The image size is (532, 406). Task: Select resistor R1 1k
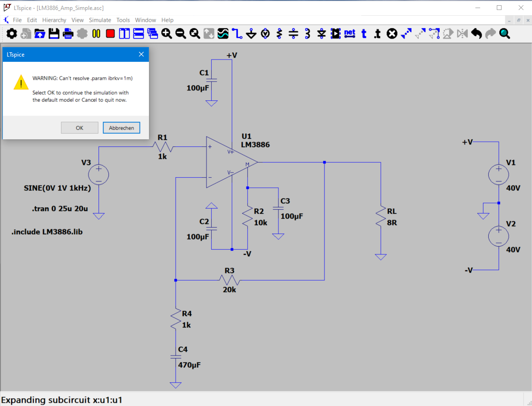(x=163, y=147)
